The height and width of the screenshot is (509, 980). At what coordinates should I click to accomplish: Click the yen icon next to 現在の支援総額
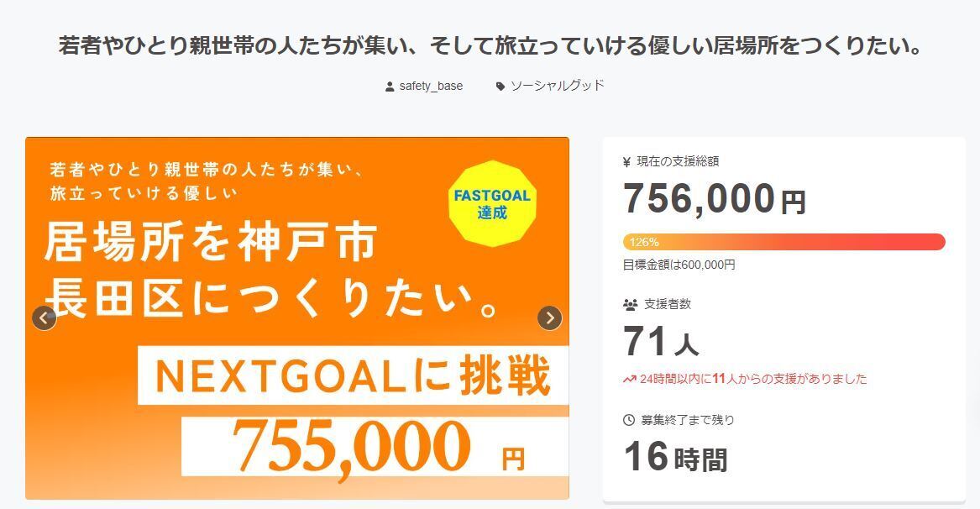[627, 161]
